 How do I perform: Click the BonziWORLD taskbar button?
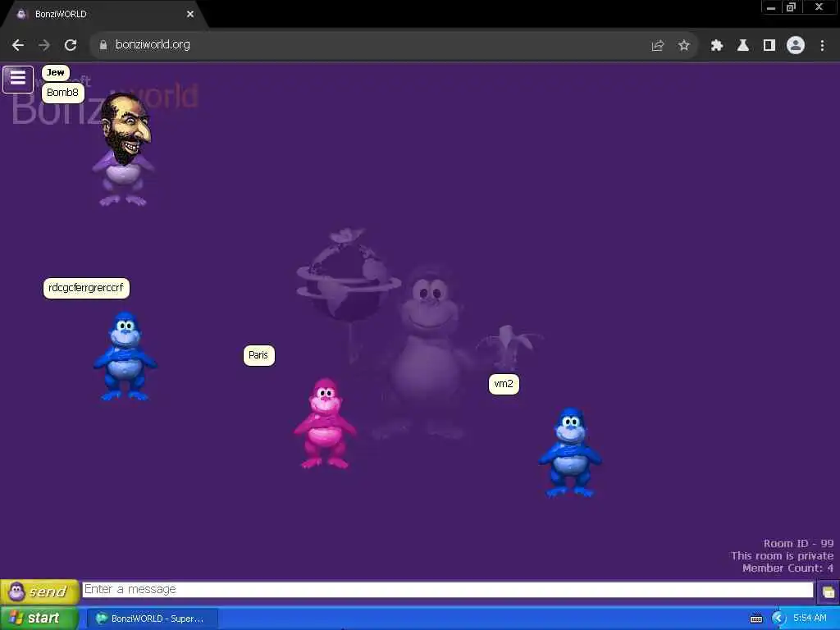coord(153,619)
